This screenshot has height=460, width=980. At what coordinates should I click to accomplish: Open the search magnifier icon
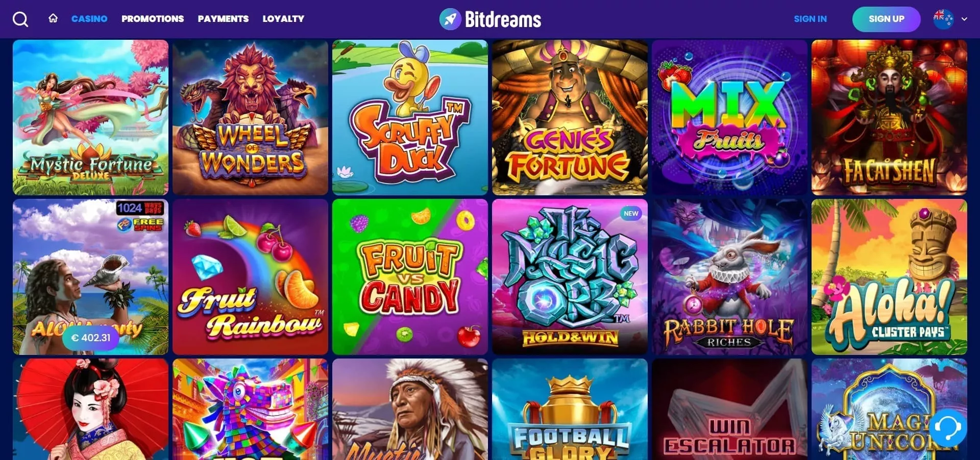pos(20,19)
